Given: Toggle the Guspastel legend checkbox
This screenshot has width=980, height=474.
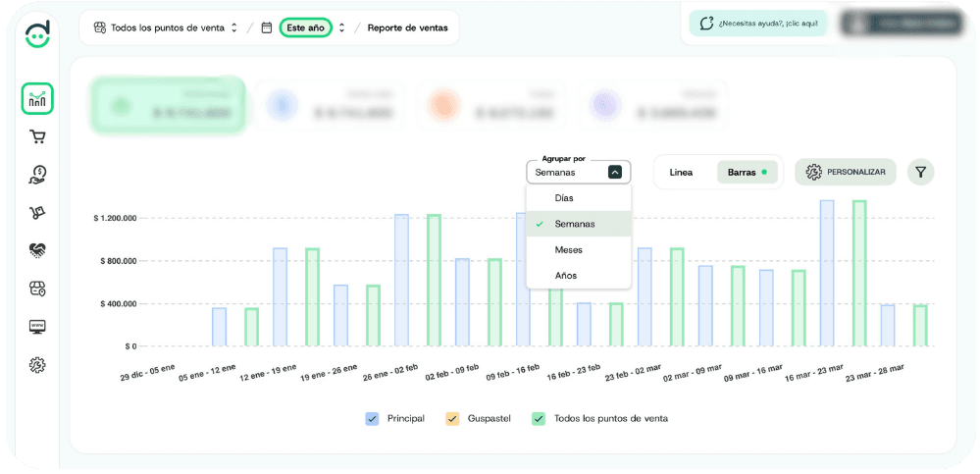Looking at the screenshot, I should coord(452,418).
